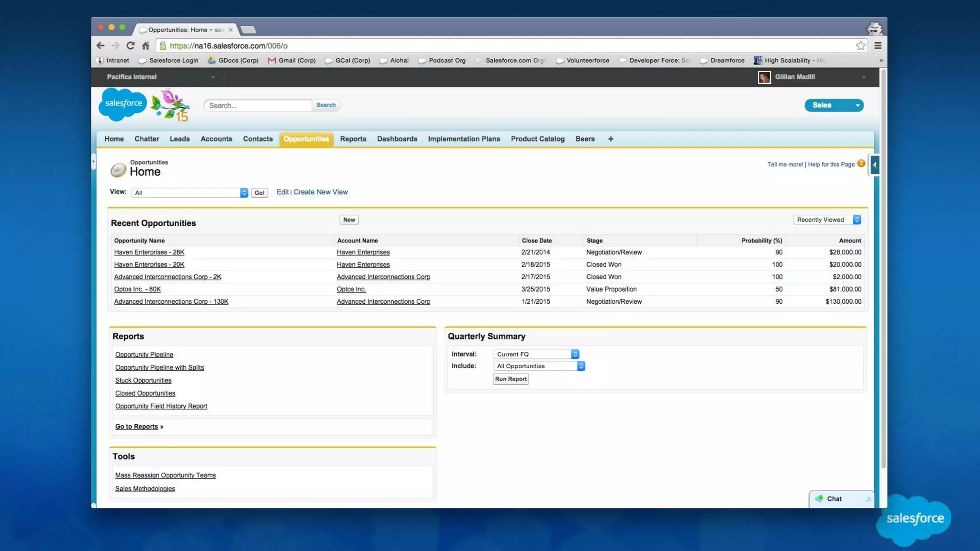The height and width of the screenshot is (551, 980).
Task: Open the Chat widget icon
Action: click(x=819, y=498)
